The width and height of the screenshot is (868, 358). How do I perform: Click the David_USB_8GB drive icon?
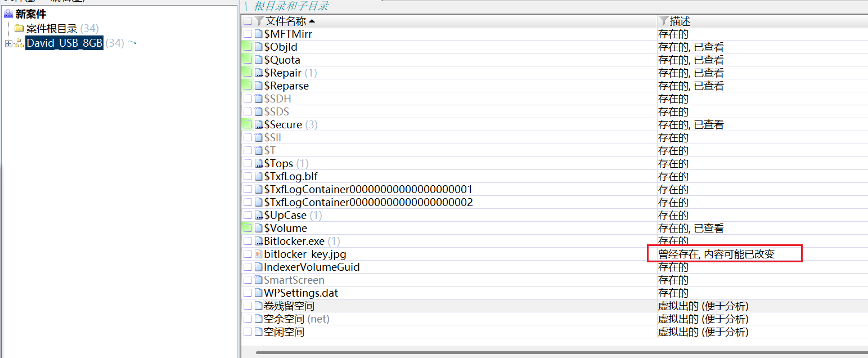tap(19, 43)
